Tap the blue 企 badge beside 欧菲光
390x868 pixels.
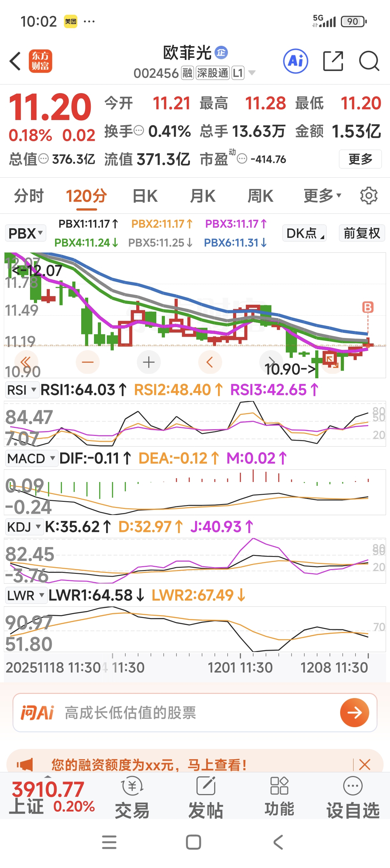tap(221, 52)
